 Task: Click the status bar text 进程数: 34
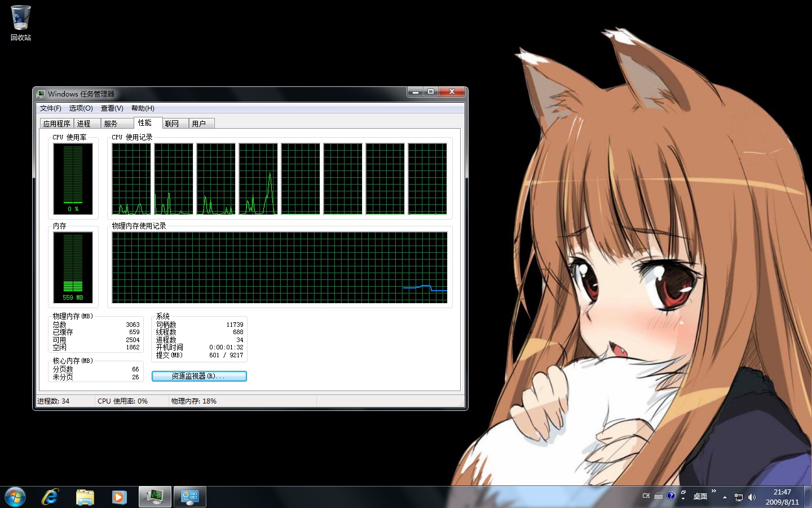pyautogui.click(x=54, y=401)
